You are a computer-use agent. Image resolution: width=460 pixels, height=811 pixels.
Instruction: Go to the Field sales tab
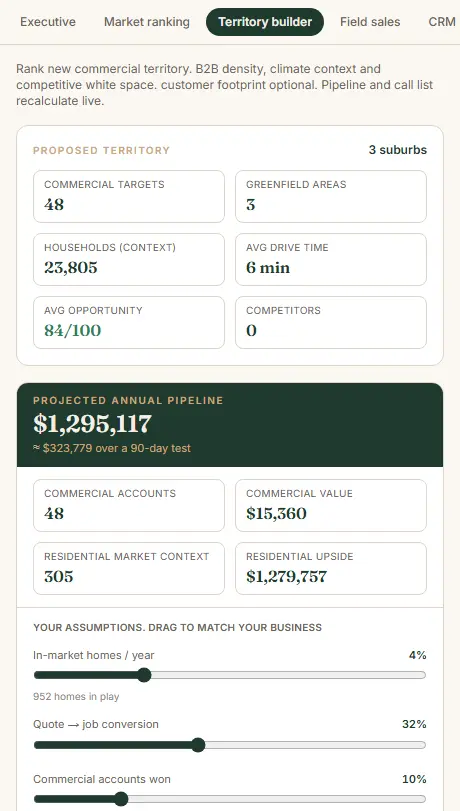(x=370, y=22)
